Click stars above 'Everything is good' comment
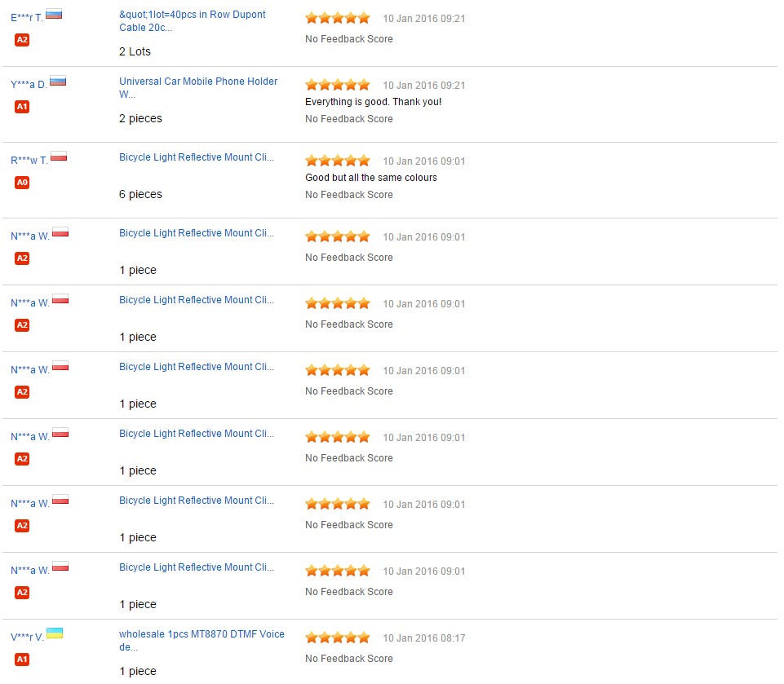 (x=337, y=85)
